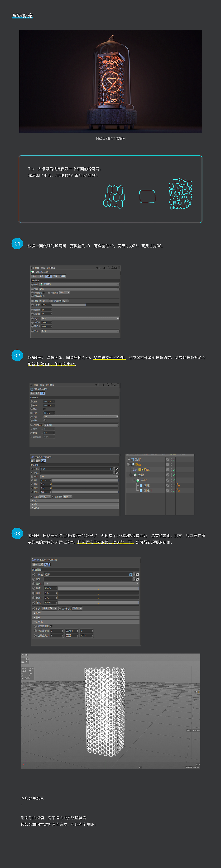
Task: Click the 强度 100 % slider in expanded 边界盒 panel
Action: click(x=98, y=588)
